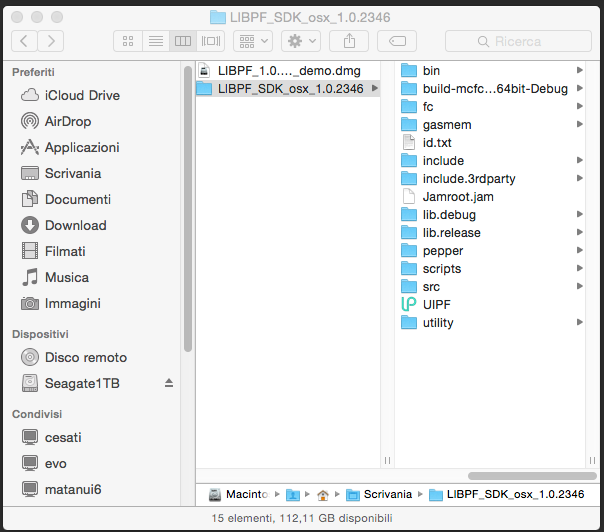Open the gear Action menu
Screen dimensions: 604x532
(300, 41)
